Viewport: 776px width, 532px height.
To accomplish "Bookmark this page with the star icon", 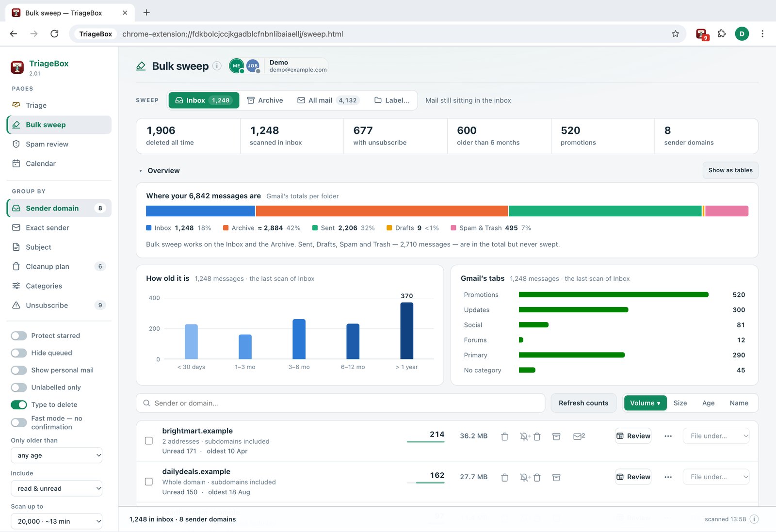I will [675, 34].
